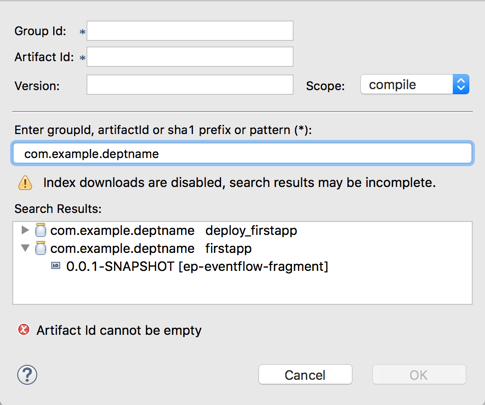
Task: Click the 'Version:' label
Action: click(x=37, y=86)
